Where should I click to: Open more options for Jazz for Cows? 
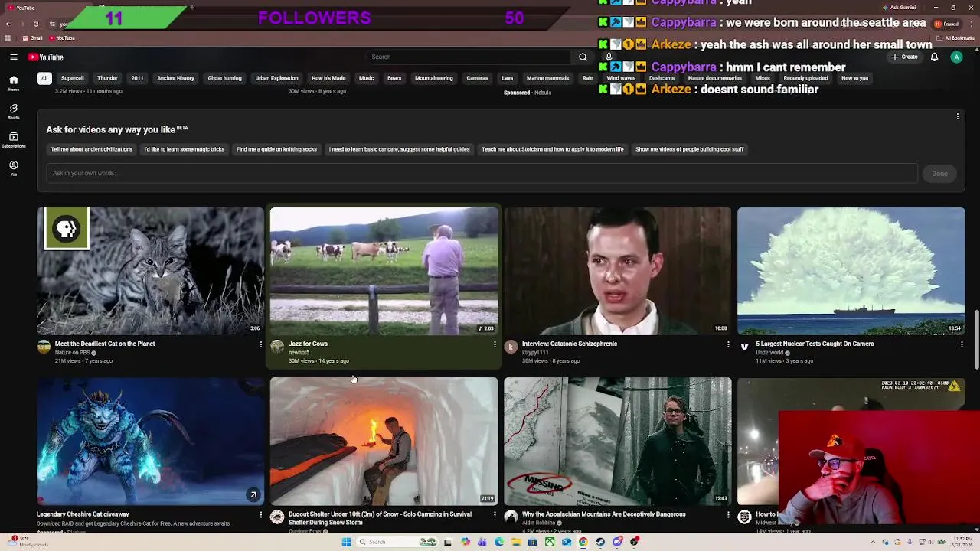(494, 344)
